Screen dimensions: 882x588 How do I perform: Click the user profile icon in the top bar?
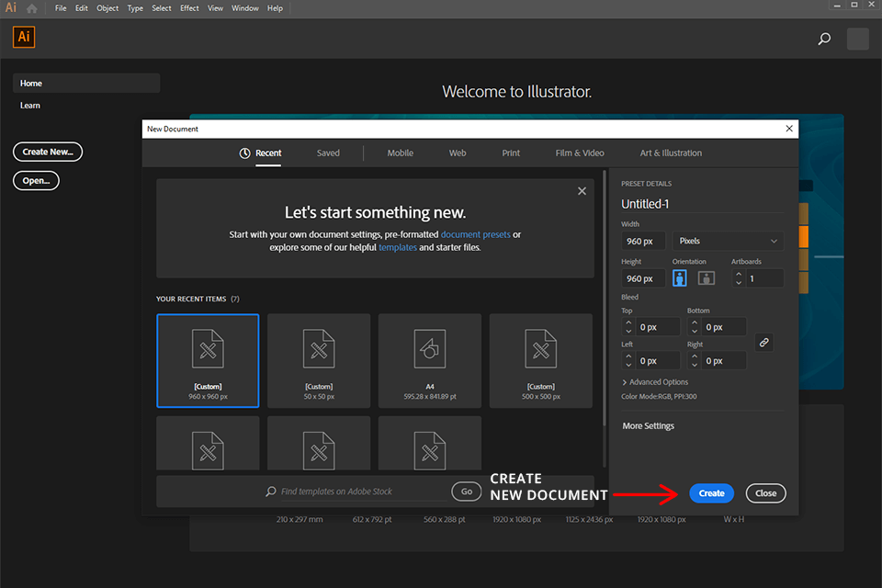pos(856,39)
